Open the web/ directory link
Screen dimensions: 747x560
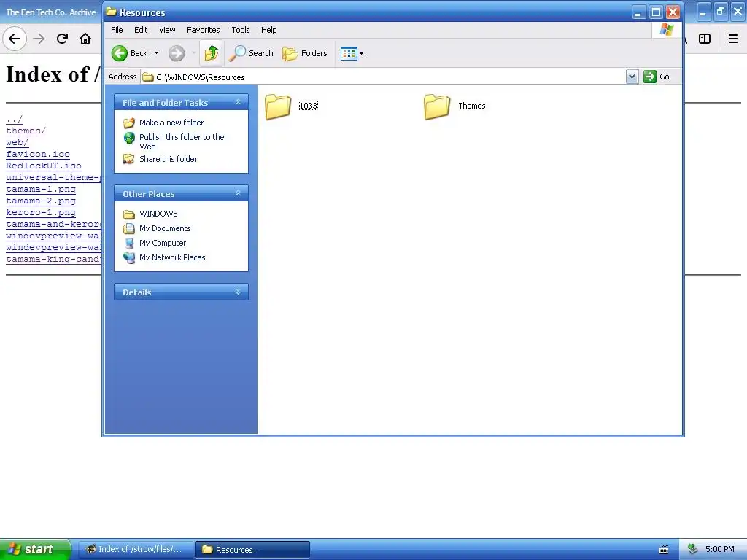click(x=18, y=142)
